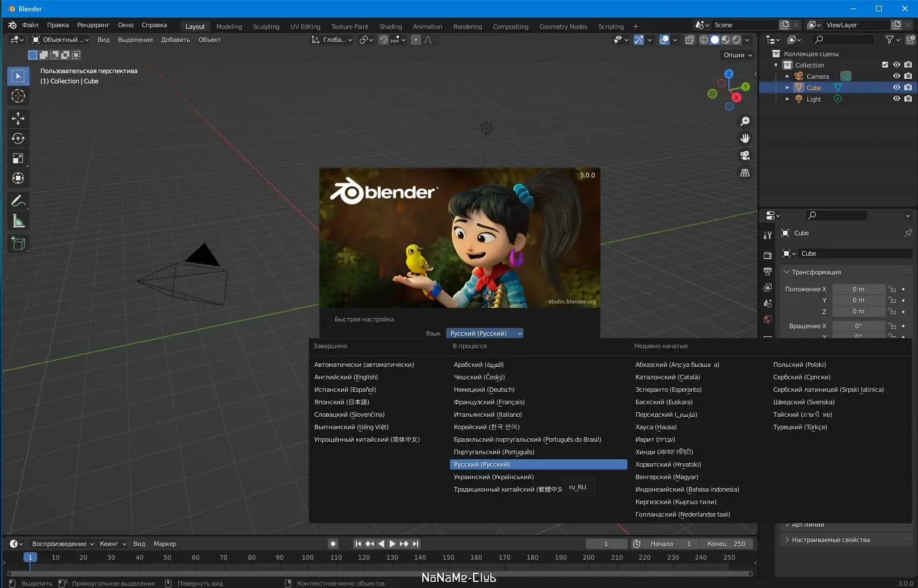
Task: Hide the Cube object in outliner
Action: (x=896, y=87)
